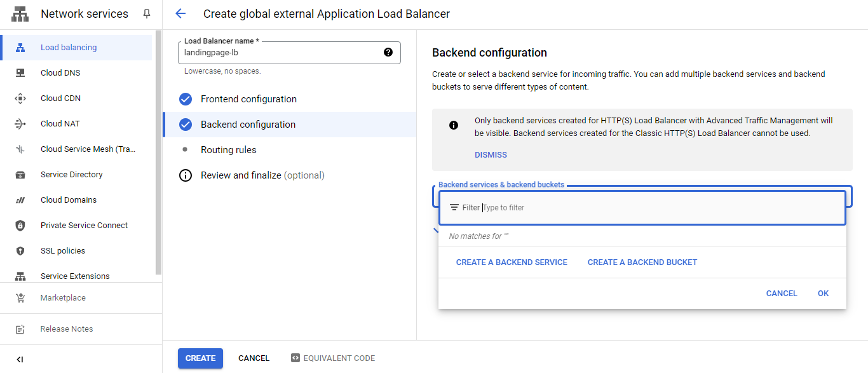This screenshot has height=373, width=868.
Task: Click the blue Create button
Action: (200, 358)
